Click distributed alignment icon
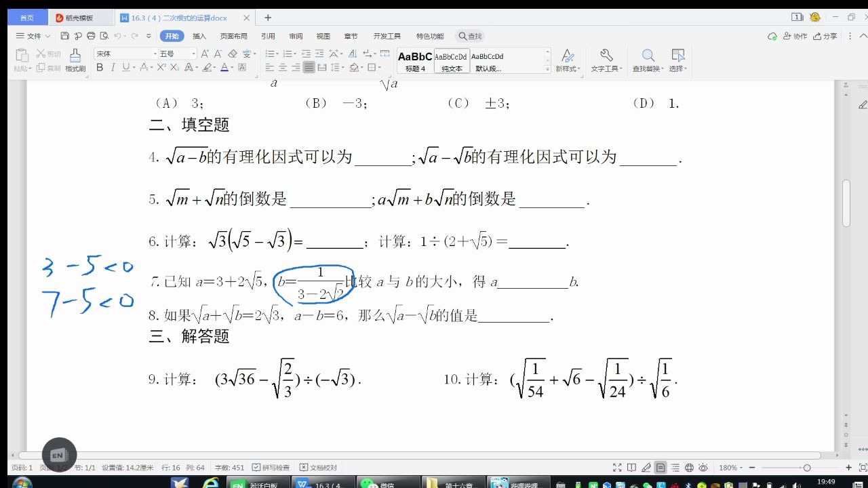 tap(322, 67)
